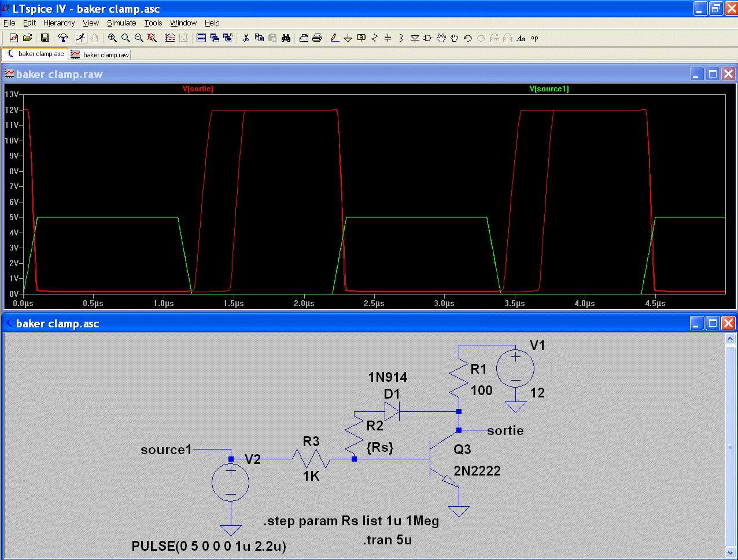Open the Help menu

click(x=212, y=23)
